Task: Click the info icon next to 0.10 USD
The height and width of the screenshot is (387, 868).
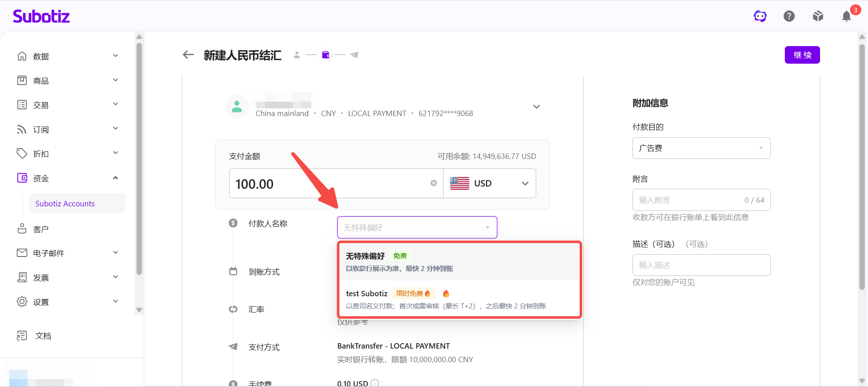Action: click(x=375, y=383)
